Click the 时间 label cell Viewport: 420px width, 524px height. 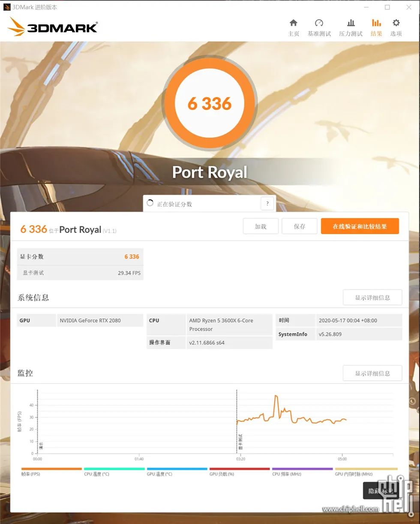click(295, 320)
